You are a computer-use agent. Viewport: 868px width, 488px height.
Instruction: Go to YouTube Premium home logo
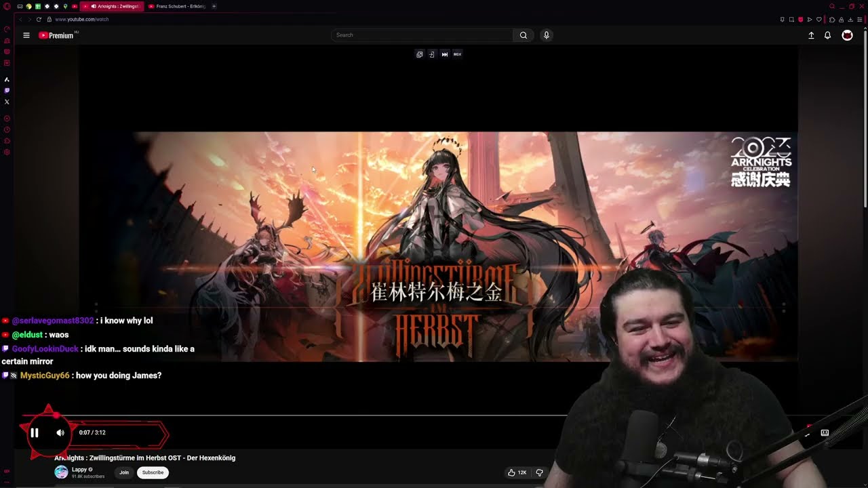[x=56, y=35]
